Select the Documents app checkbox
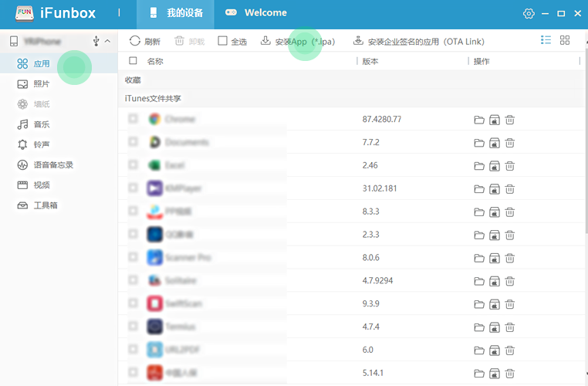 [x=133, y=142]
